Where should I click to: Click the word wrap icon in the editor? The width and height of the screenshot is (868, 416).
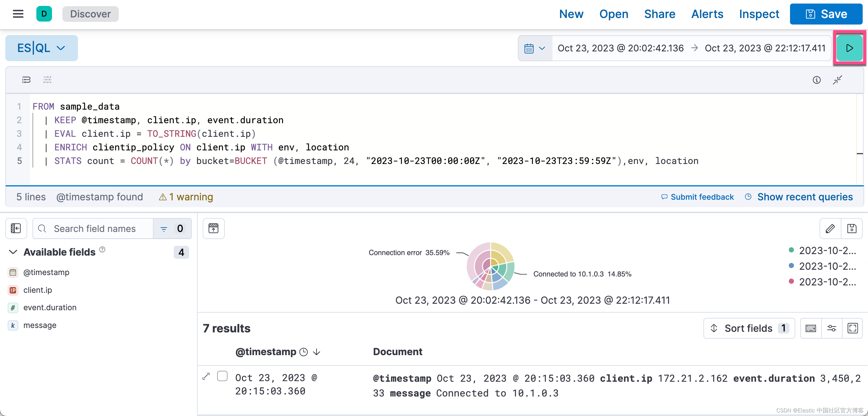pyautogui.click(x=26, y=80)
